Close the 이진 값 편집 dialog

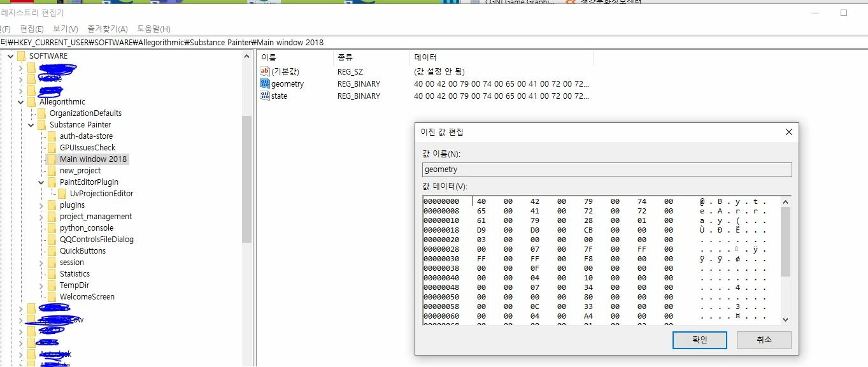click(x=789, y=132)
